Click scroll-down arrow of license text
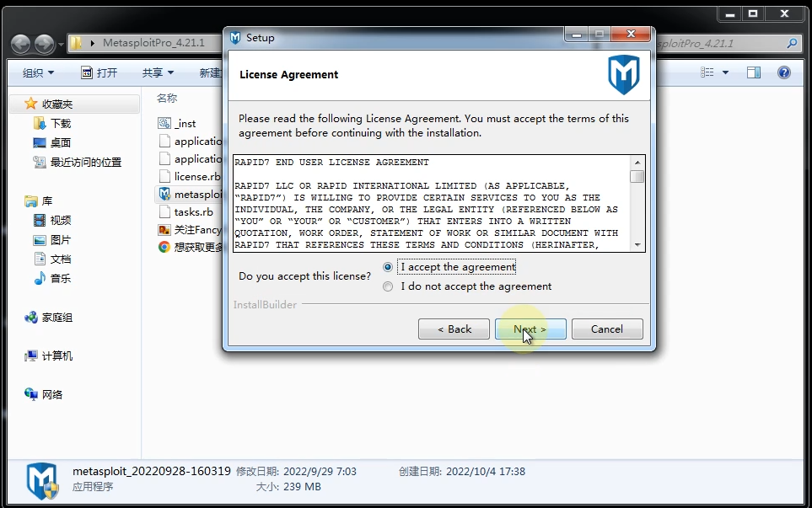 637,244
